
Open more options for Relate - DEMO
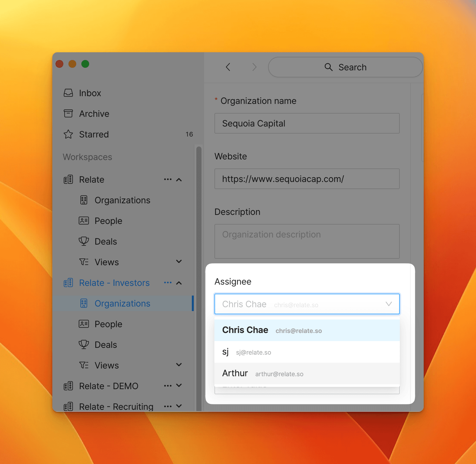[168, 386]
